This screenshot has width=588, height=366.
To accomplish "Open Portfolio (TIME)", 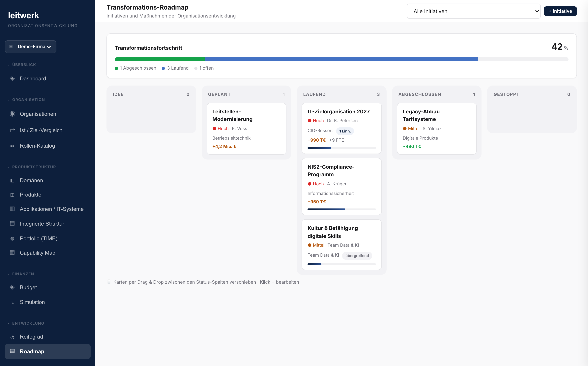I will click(x=48, y=238).
